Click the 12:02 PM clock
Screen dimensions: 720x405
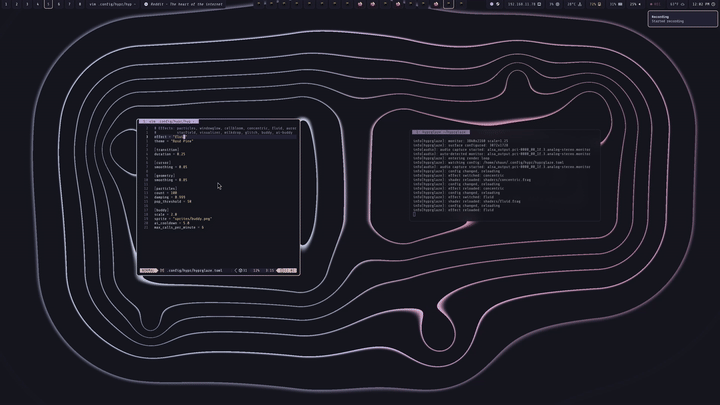point(703,4)
